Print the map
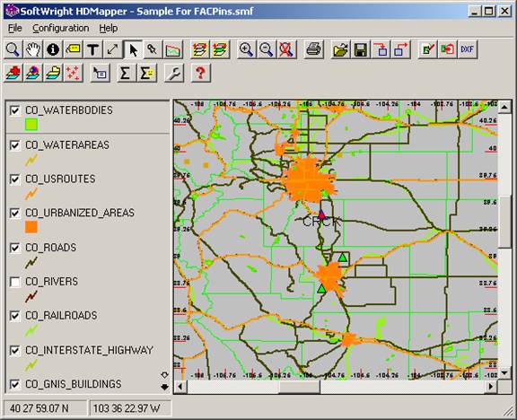 tap(313, 49)
